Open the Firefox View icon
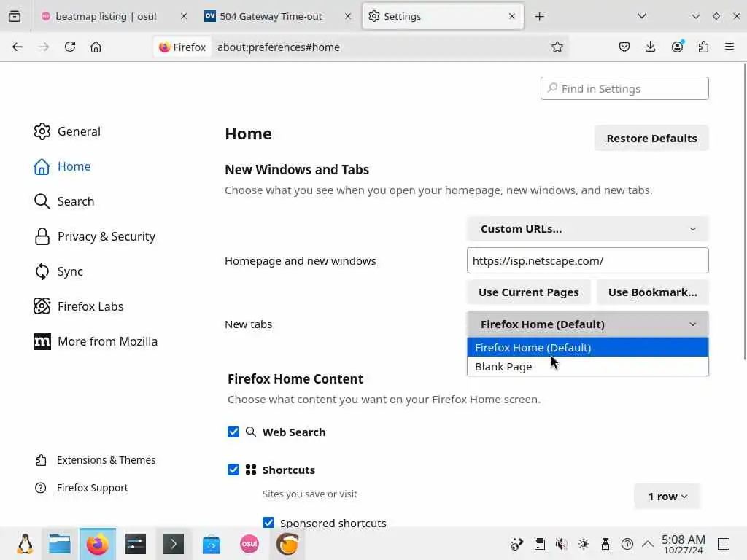747x560 pixels. [x=15, y=16]
